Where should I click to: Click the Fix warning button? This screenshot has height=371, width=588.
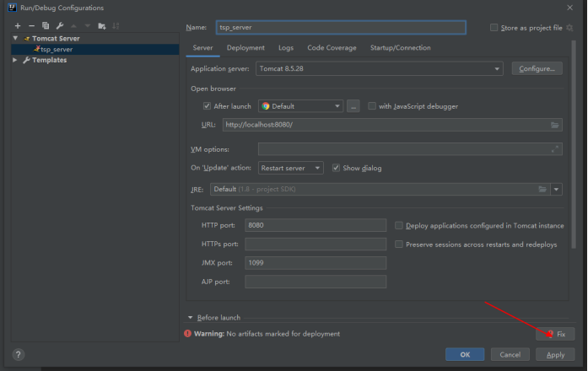coord(555,334)
